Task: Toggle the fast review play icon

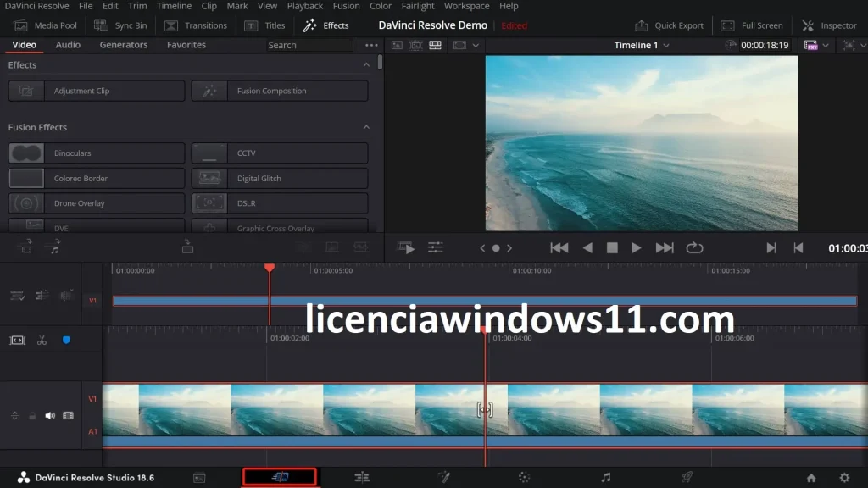Action: [406, 248]
